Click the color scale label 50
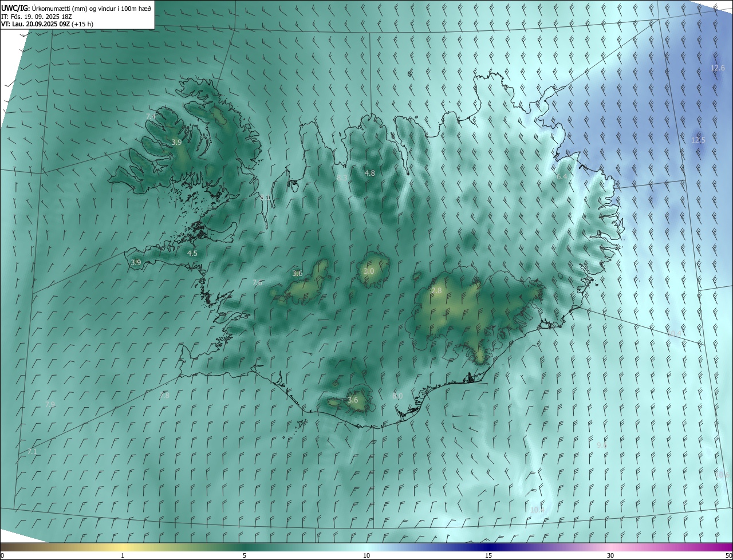 pos(728,555)
